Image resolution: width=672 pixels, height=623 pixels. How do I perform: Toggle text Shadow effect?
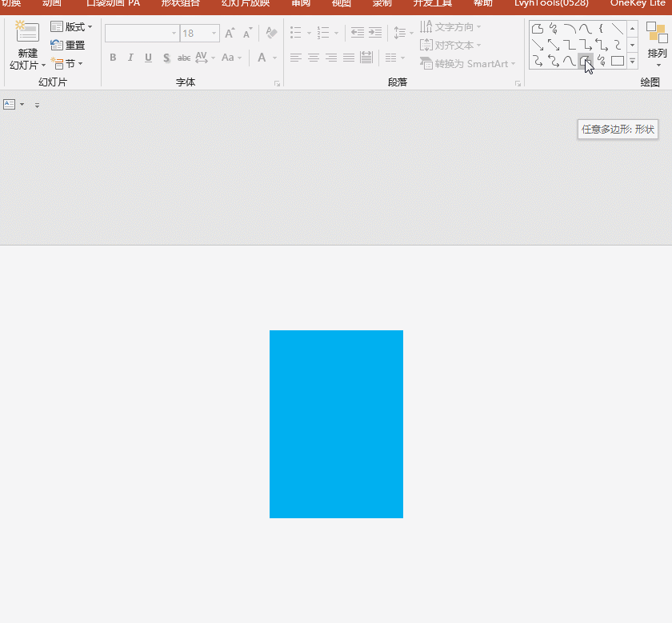(166, 58)
